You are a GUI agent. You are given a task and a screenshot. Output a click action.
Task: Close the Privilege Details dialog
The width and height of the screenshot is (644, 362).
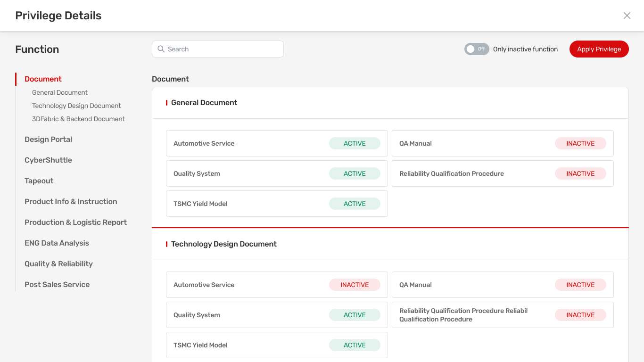pyautogui.click(x=627, y=16)
